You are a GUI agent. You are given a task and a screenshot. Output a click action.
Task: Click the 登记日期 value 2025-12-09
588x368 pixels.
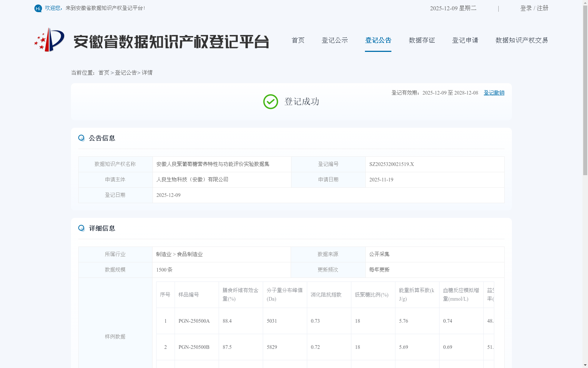168,195
